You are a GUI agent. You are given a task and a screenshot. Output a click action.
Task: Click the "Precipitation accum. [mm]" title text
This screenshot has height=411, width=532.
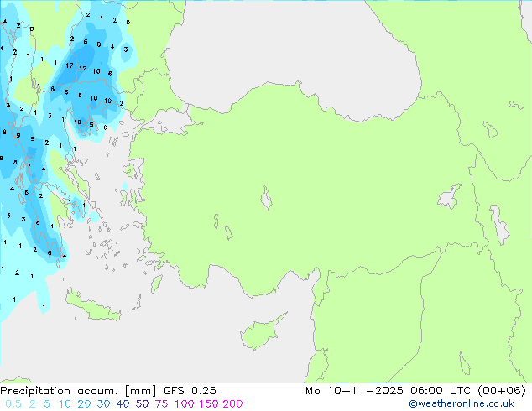[78, 391]
